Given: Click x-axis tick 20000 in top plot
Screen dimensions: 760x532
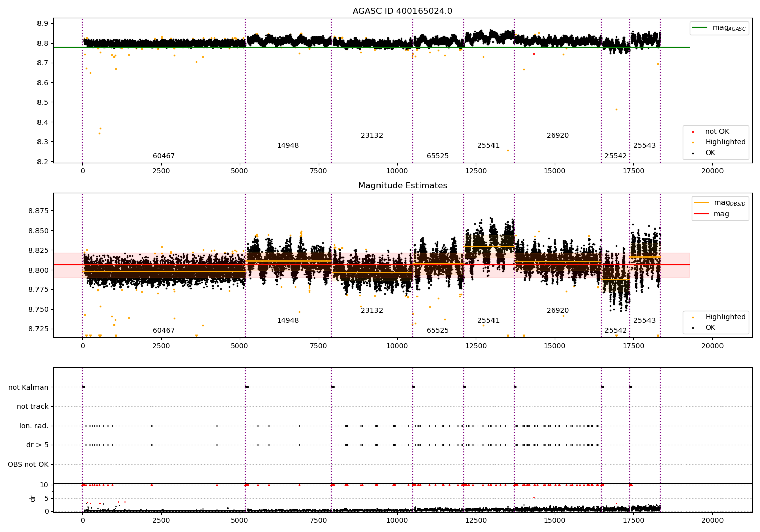Looking at the screenshot, I should pos(712,171).
